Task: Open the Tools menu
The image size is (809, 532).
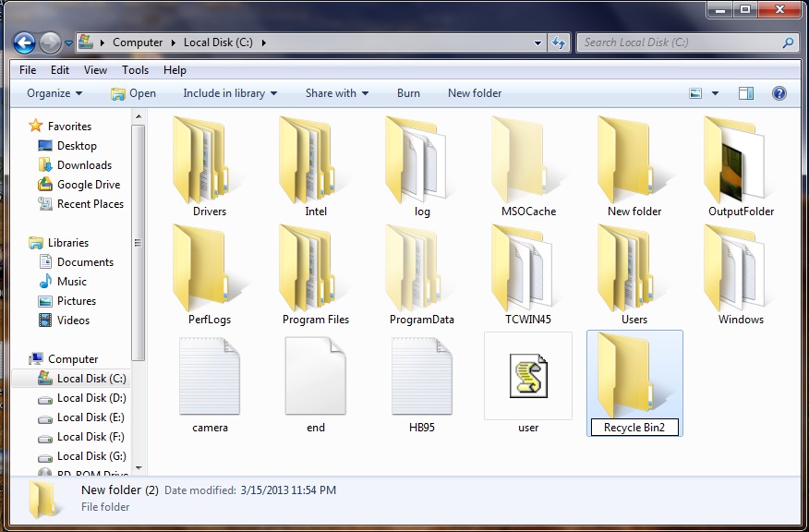Action: 136,69
